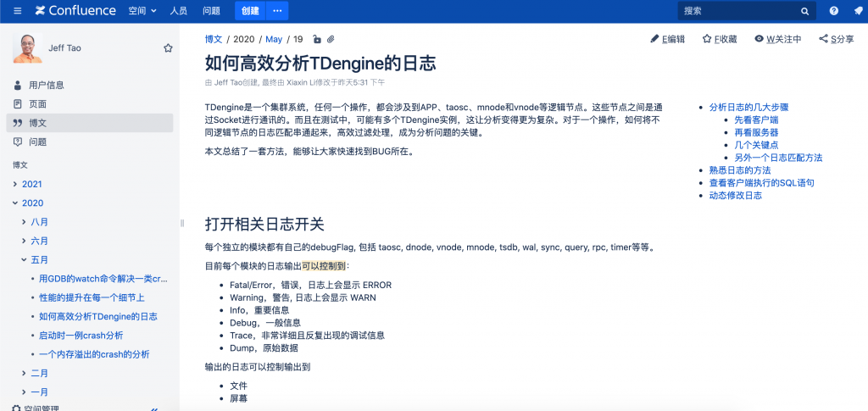Click the heading 打开相关日志开关
Screen dimensions: 868x411
pyautogui.click(x=264, y=224)
